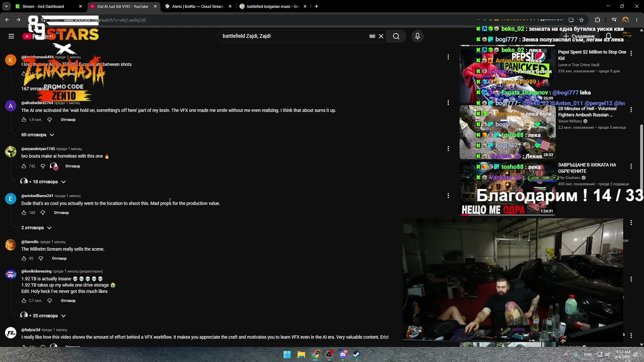Image resolution: width=644 pixels, height=362 pixels.
Task: Reply to erickwilliams241's comment
Action: tap(61, 213)
